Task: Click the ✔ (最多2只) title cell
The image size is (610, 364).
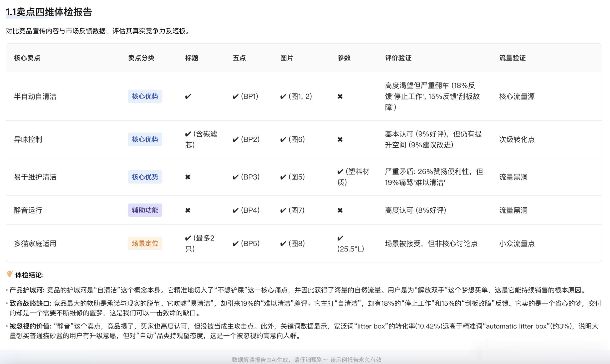Action: pyautogui.click(x=200, y=244)
